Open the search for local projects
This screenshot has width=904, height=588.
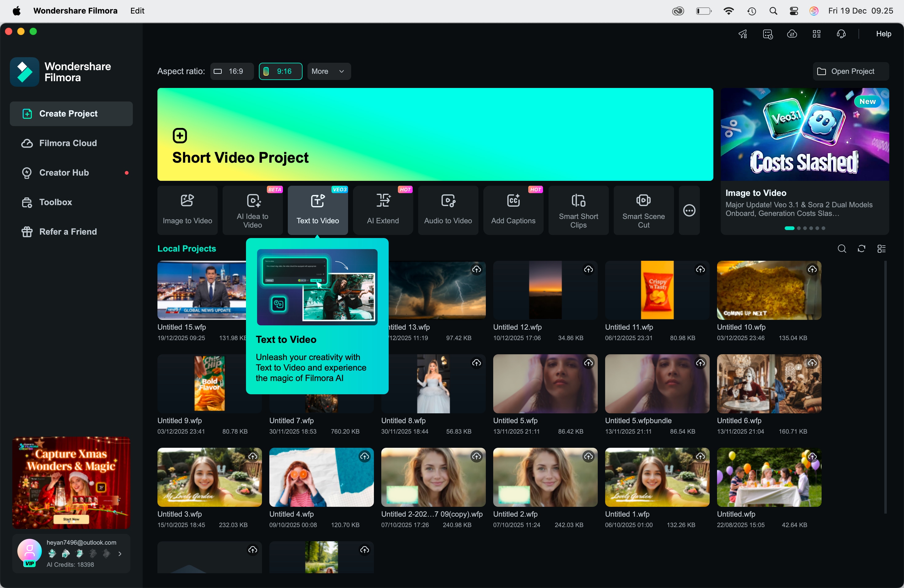(x=842, y=249)
